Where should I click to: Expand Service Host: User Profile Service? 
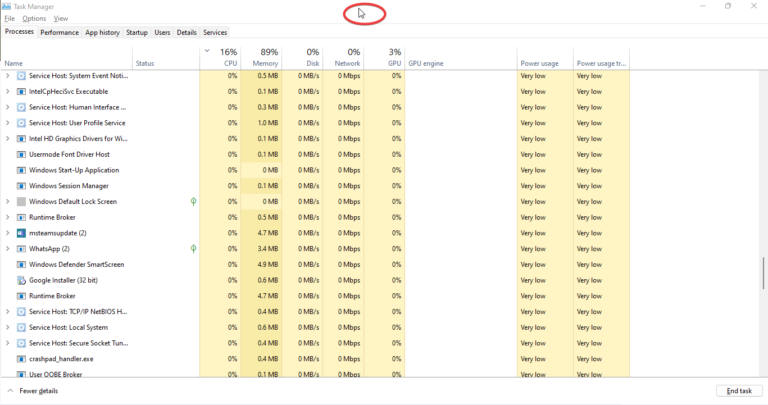[8, 123]
